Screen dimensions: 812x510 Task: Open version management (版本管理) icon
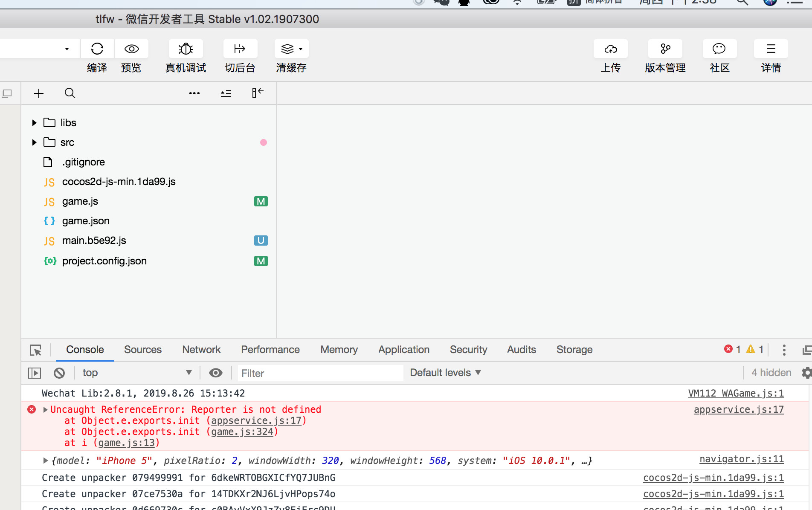[x=665, y=49]
